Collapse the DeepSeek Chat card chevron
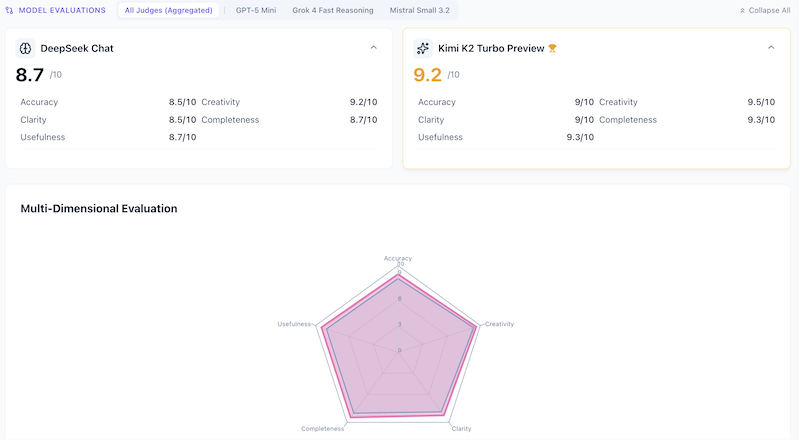This screenshot has height=443, width=800. 373,47
